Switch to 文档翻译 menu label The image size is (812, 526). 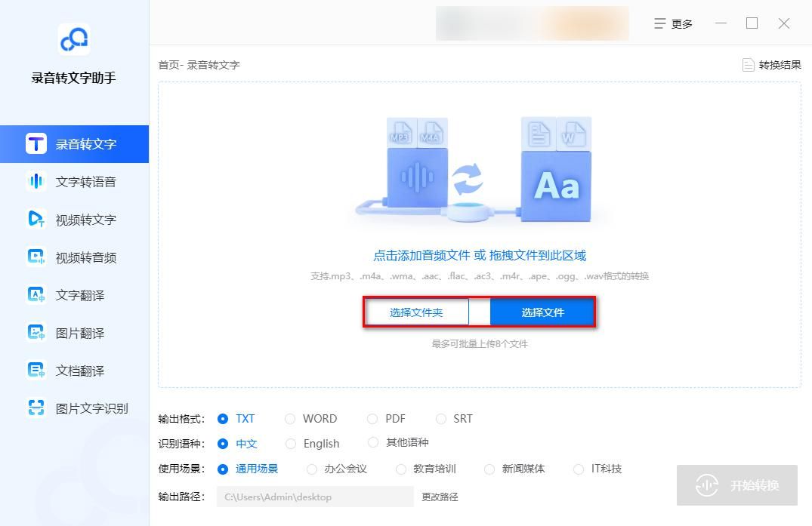point(80,371)
